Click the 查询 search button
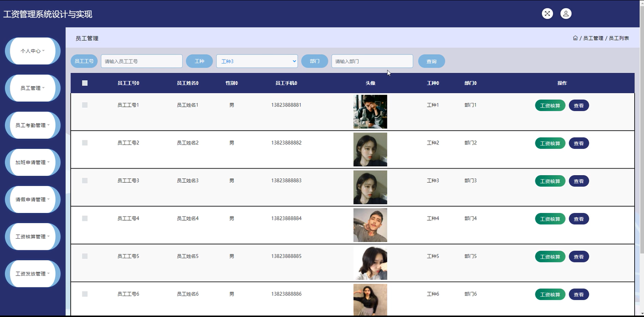 tap(431, 61)
